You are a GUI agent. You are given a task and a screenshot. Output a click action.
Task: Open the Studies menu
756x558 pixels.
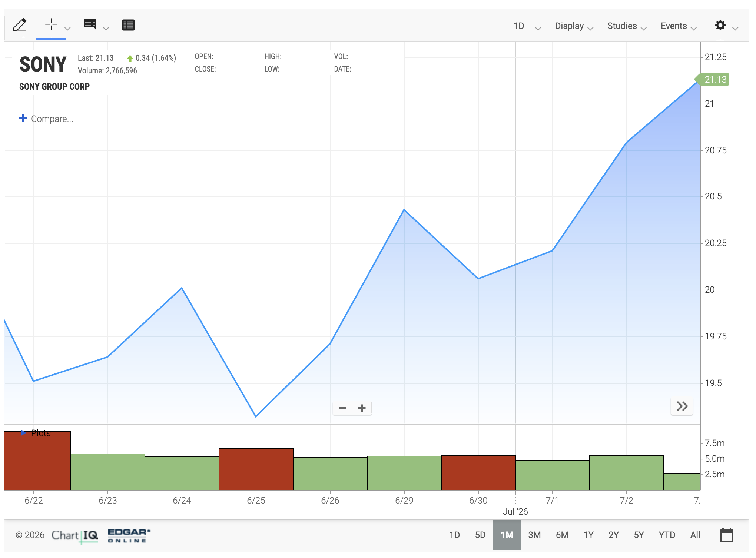click(x=627, y=26)
